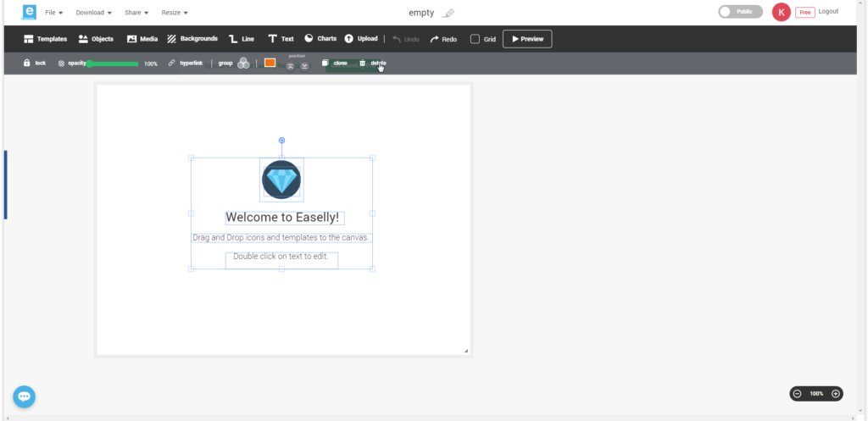Move the selection down one layer position

[x=304, y=66]
